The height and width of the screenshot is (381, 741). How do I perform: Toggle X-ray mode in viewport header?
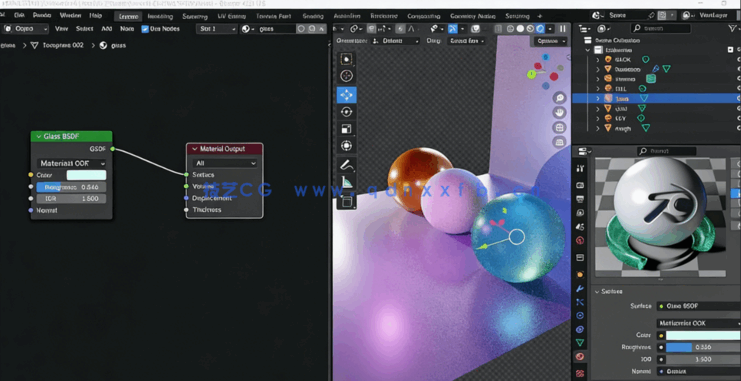coord(498,29)
